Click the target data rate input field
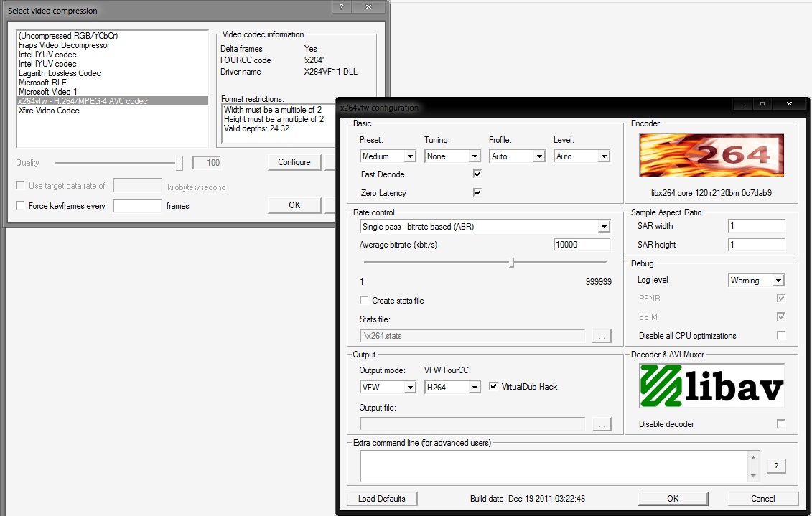This screenshot has width=812, height=516. 137,185
